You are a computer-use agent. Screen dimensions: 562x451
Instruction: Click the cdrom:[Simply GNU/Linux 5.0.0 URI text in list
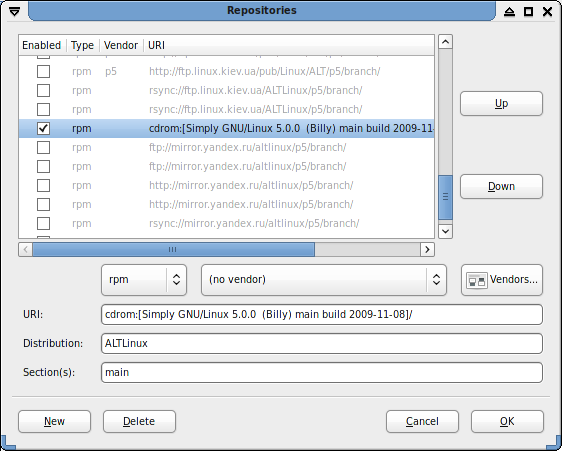[x=291, y=128]
